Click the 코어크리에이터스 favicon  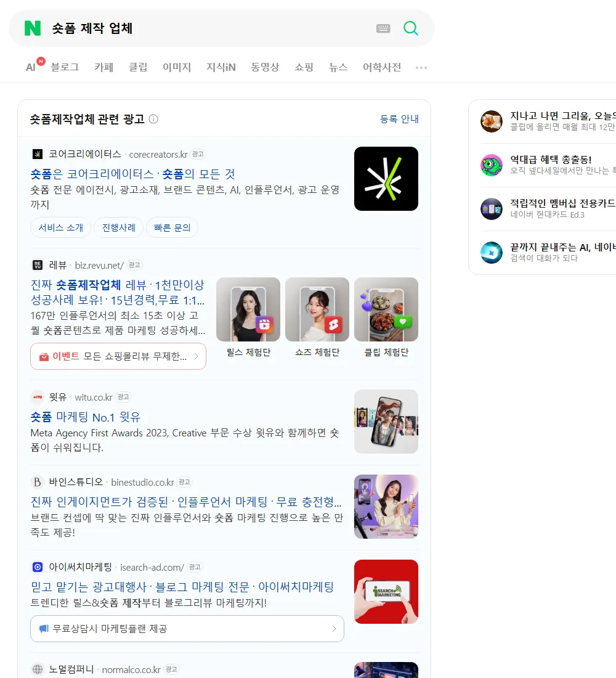[38, 154]
